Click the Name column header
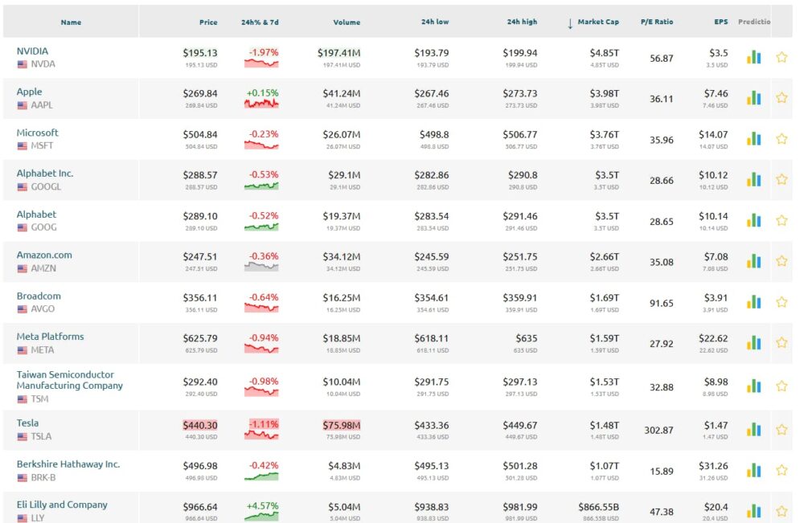812x523 pixels. click(x=71, y=22)
